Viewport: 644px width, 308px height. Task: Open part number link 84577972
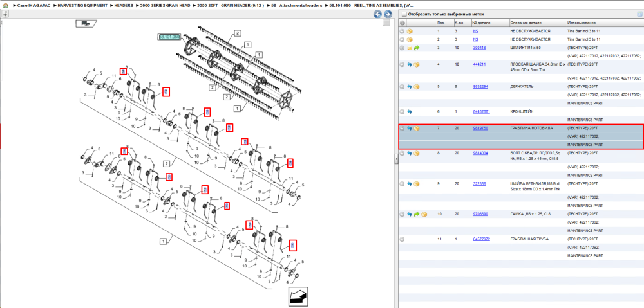click(x=481, y=239)
